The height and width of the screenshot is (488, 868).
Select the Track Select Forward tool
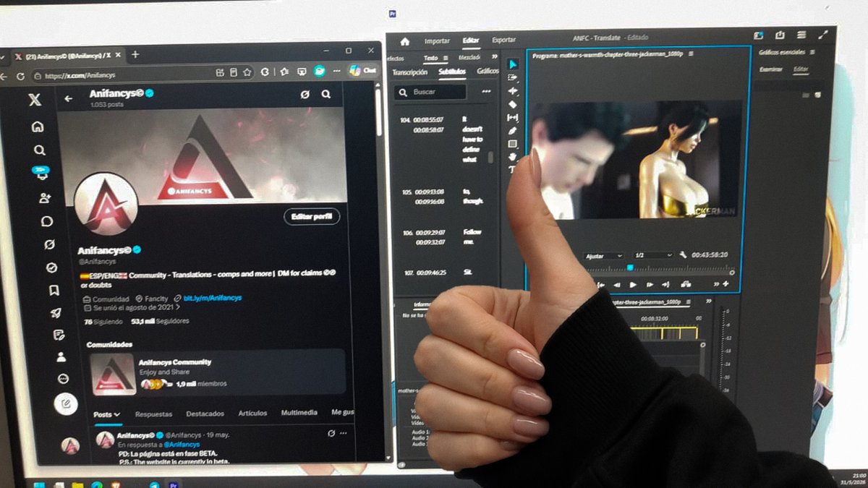pos(513,77)
